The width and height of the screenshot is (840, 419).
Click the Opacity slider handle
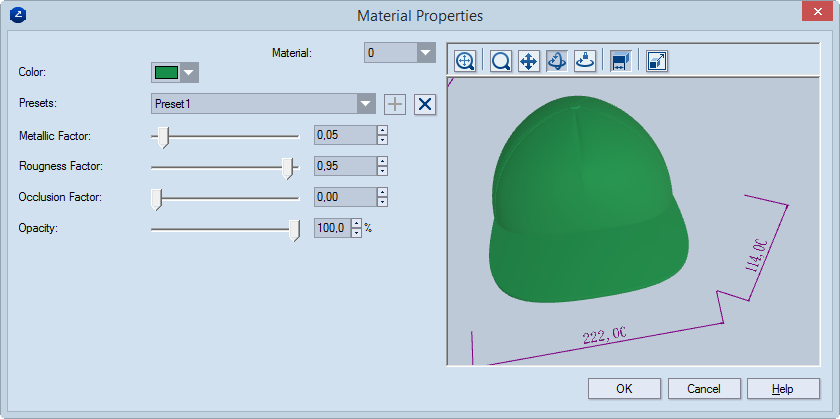click(x=294, y=230)
